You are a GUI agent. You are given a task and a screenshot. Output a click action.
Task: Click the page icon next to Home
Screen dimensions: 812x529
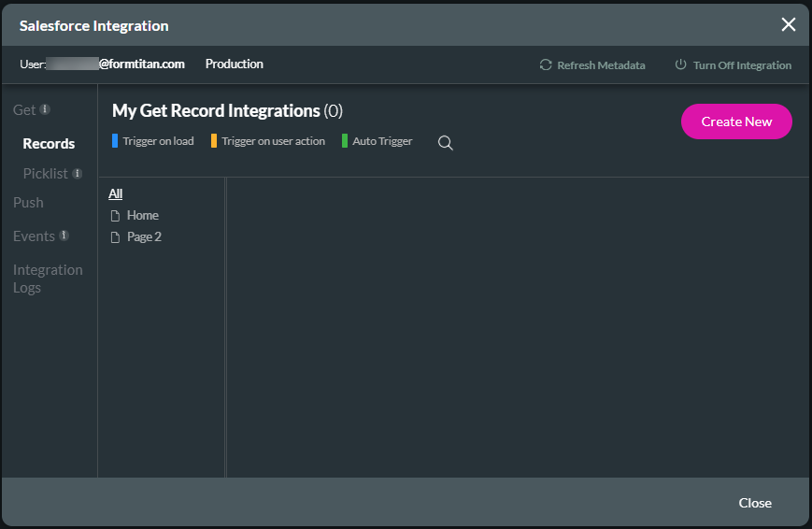point(116,216)
